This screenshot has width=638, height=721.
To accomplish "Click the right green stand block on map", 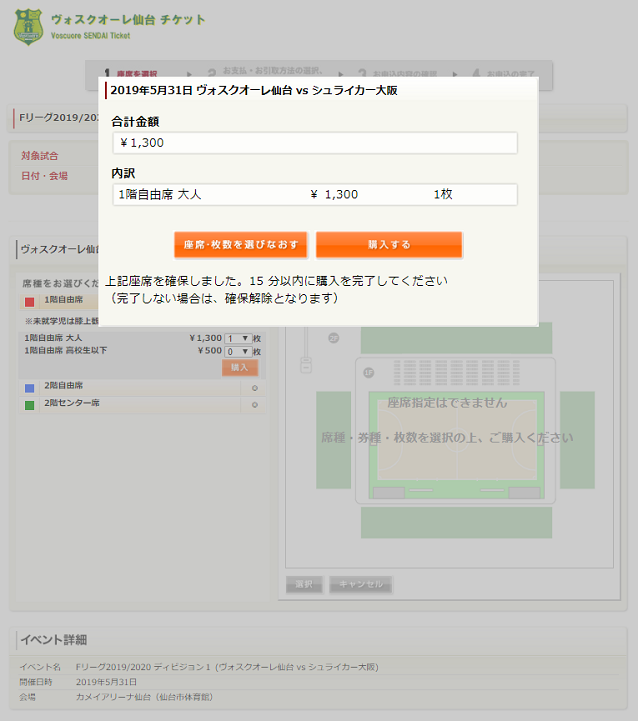I will pos(577,440).
